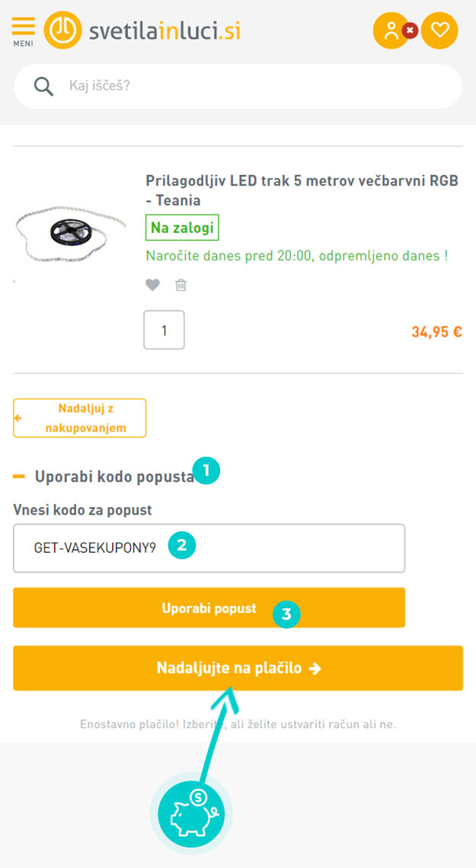Open the LED trak product title link

click(302, 190)
